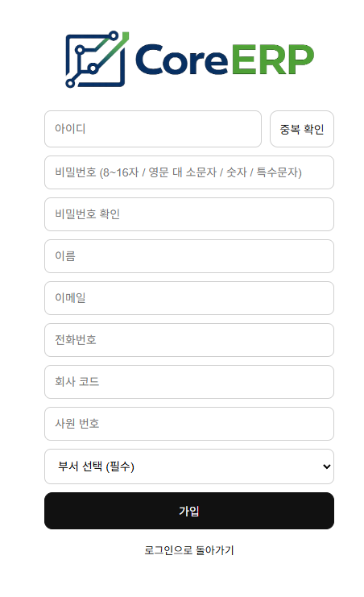Click the 전화번호 input field

(x=189, y=340)
